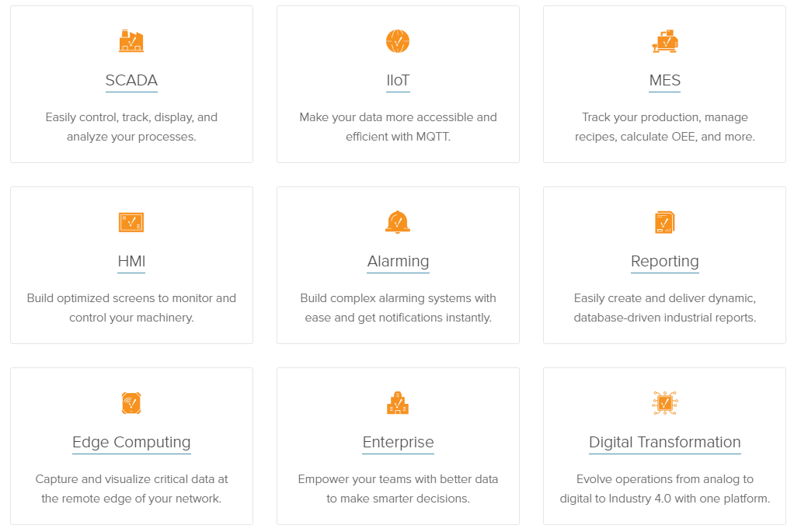794x532 pixels.
Task: Open the Reporting link
Action: 665,261
